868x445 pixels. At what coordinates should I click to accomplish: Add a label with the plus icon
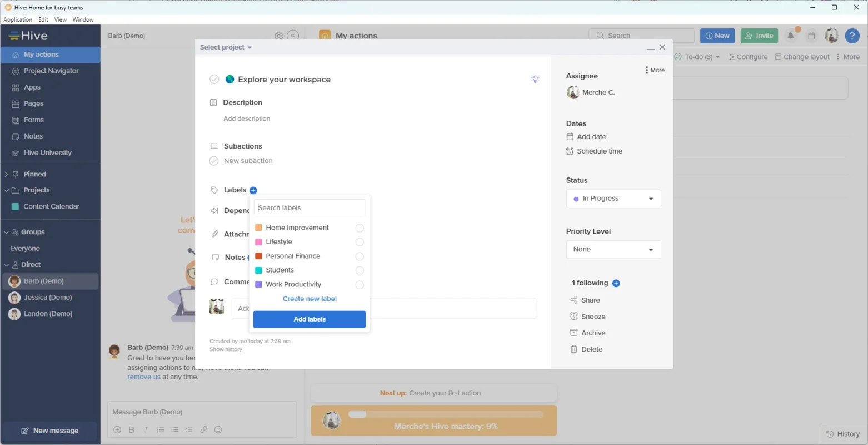pyautogui.click(x=253, y=190)
